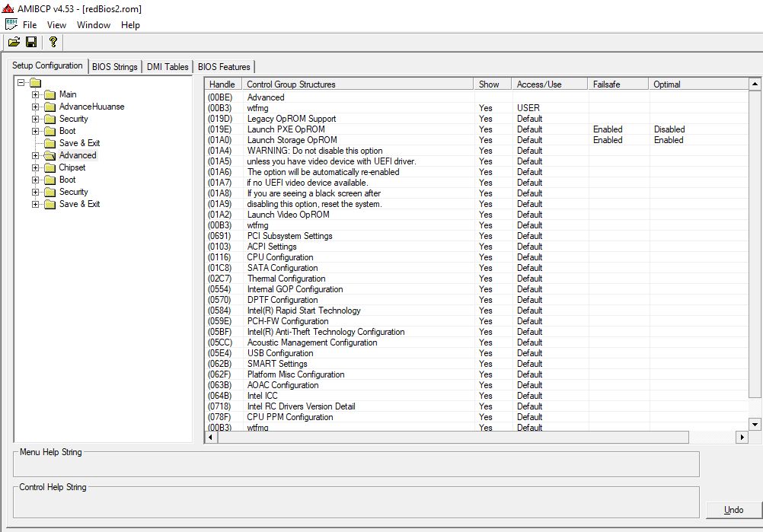Select the Setup Configuration tab
The height and width of the screenshot is (532, 763).
[x=47, y=65]
